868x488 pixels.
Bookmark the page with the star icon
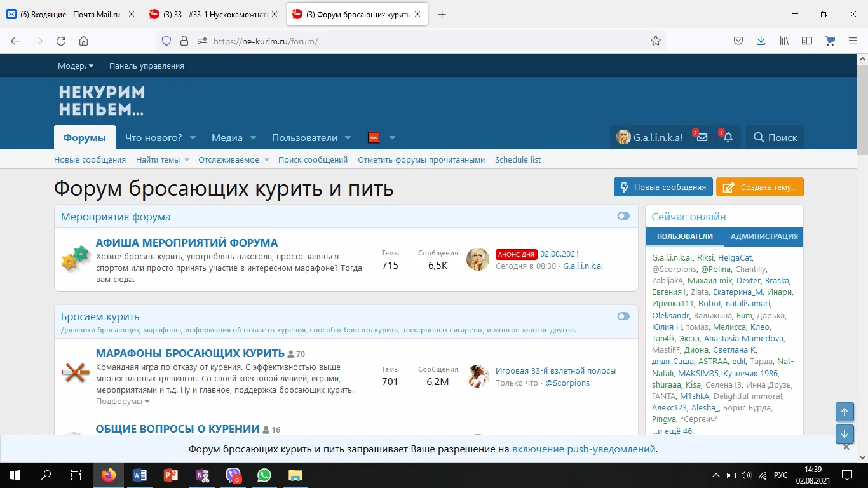coord(655,40)
